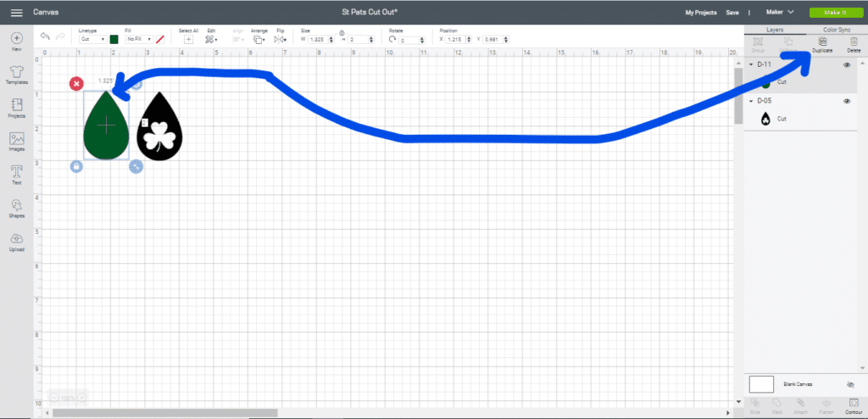868x419 pixels.
Task: Click the red X handle on the green shape
Action: tap(76, 83)
